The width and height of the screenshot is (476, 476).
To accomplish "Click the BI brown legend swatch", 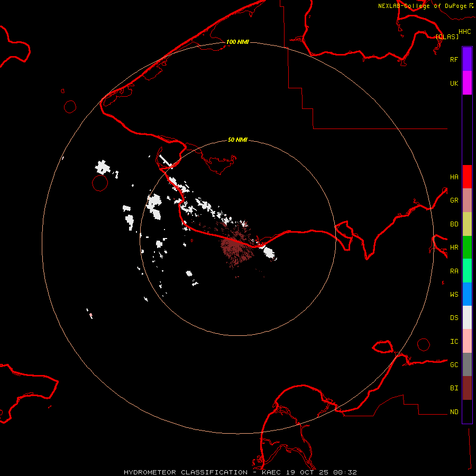I will [x=467, y=388].
